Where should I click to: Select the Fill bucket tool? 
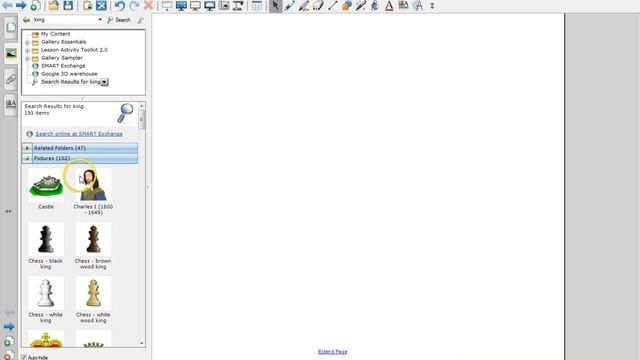[375, 6]
